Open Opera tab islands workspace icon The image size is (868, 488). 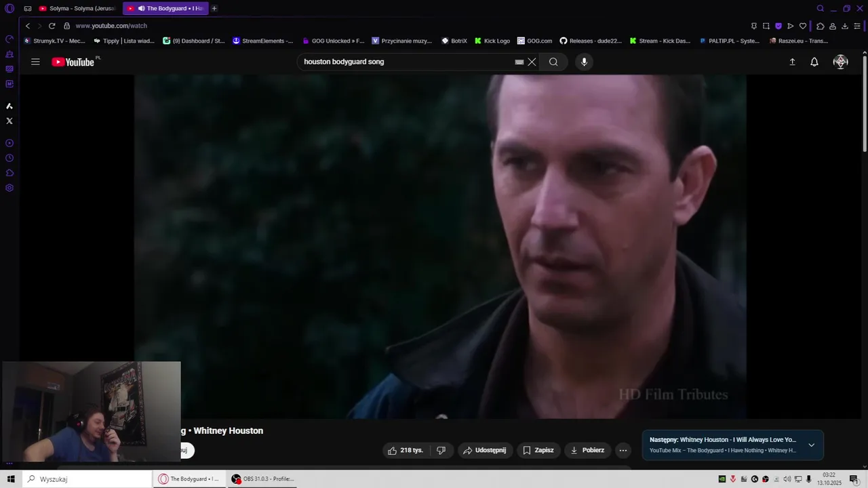[28, 9]
